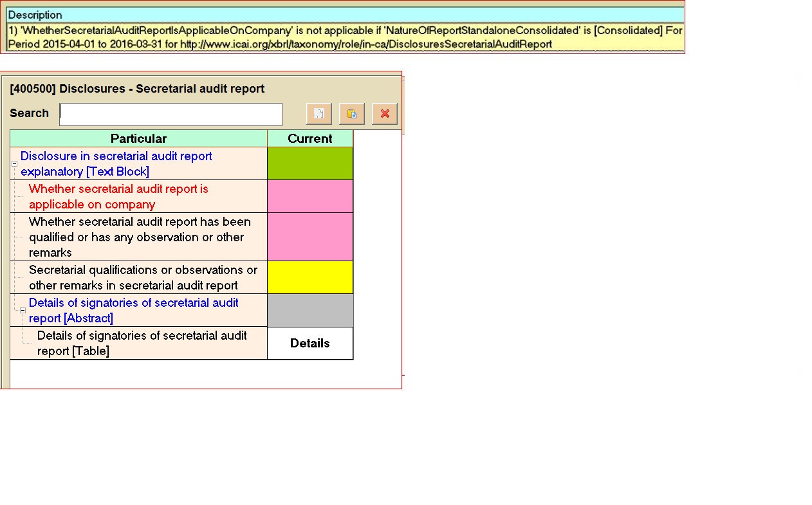Select 'Whether secretarial audit report is applicable' row
Image resolution: width=812 pixels, height=505 pixels.
tap(118, 197)
